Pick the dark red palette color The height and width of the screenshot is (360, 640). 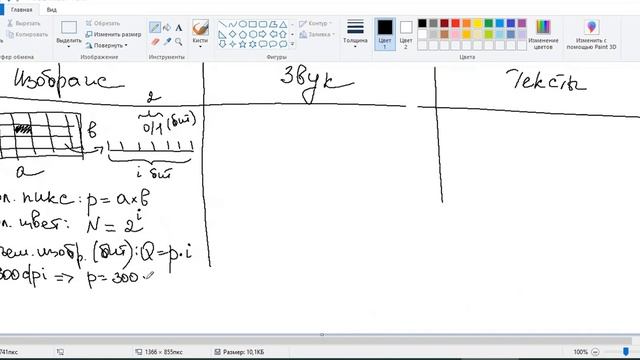pyautogui.click(x=444, y=23)
